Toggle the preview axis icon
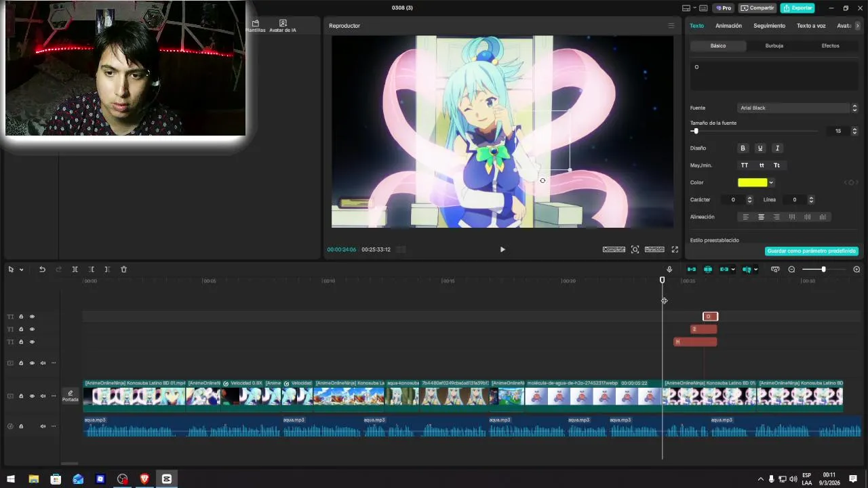 (x=747, y=269)
